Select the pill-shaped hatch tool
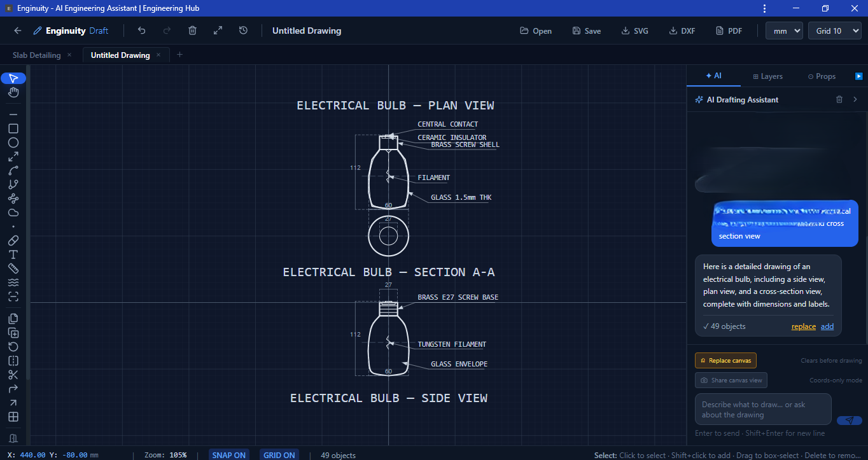 pyautogui.click(x=13, y=240)
